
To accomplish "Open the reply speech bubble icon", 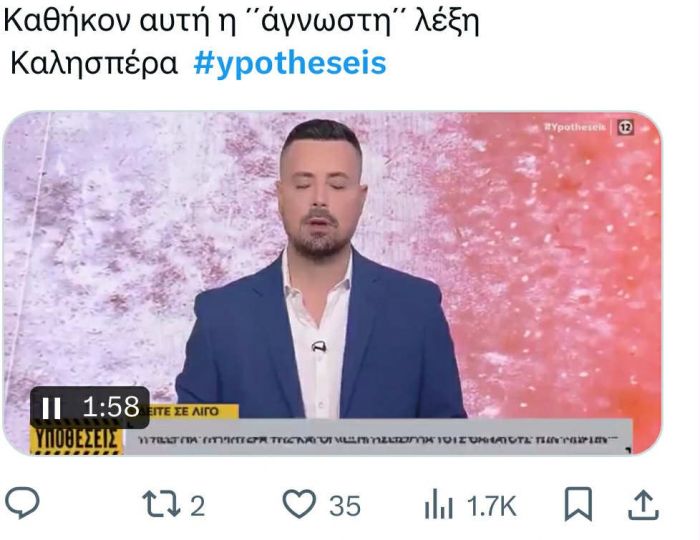I will [x=22, y=503].
